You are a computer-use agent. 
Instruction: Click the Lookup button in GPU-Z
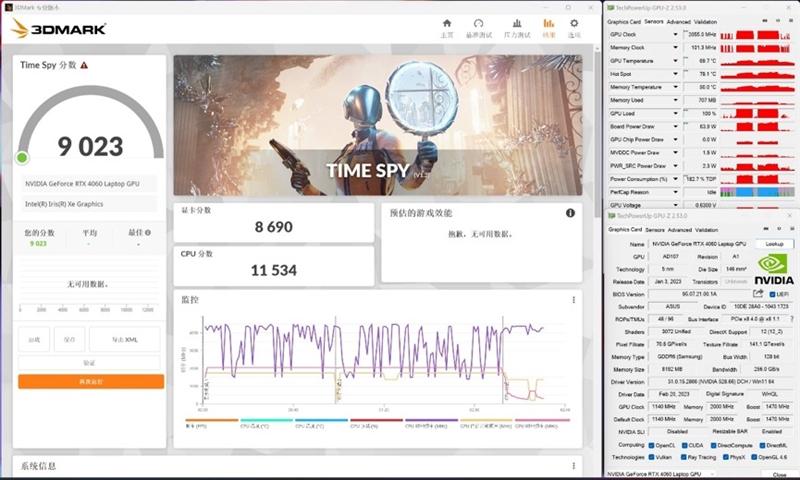point(774,244)
